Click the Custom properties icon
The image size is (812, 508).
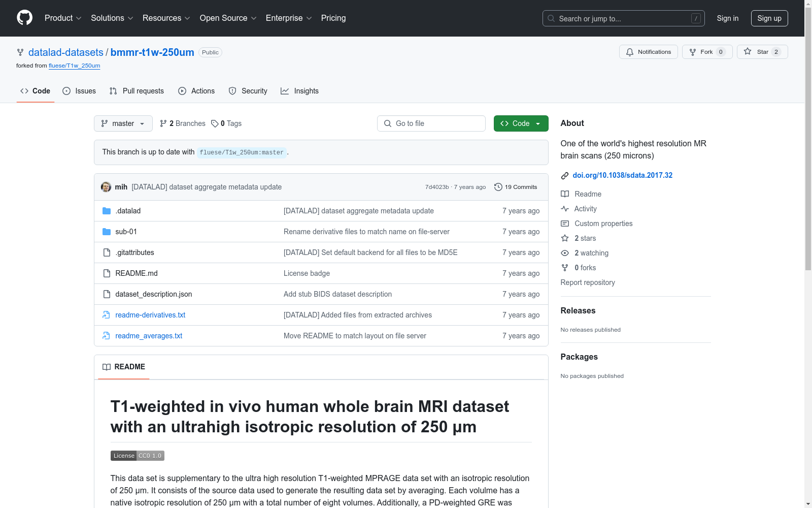pos(565,224)
